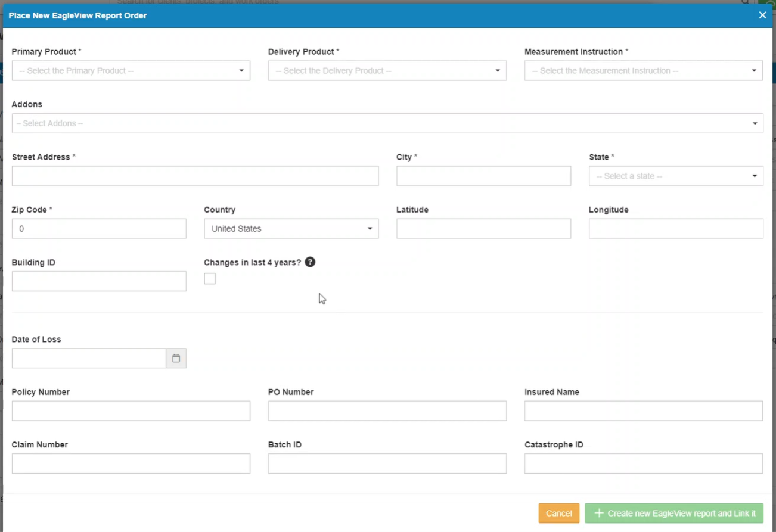776x532 pixels.
Task: Open the Primary Product dropdown
Action: [x=131, y=70]
